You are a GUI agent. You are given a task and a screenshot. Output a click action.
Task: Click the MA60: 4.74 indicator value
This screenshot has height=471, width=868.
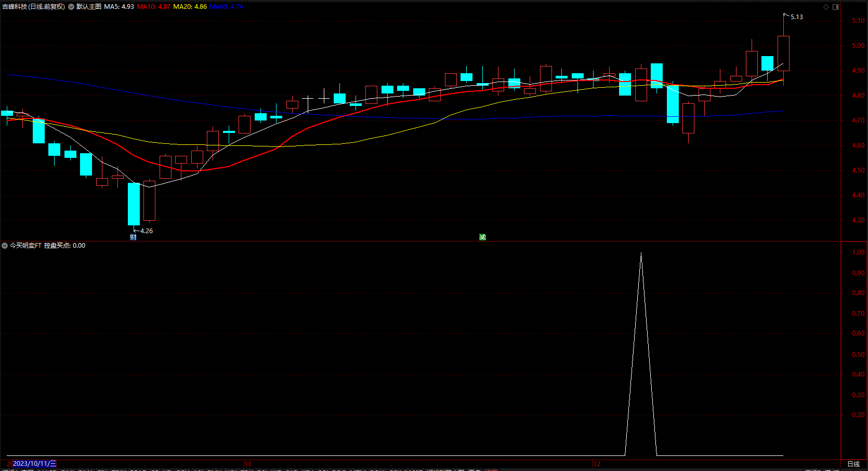[226, 7]
